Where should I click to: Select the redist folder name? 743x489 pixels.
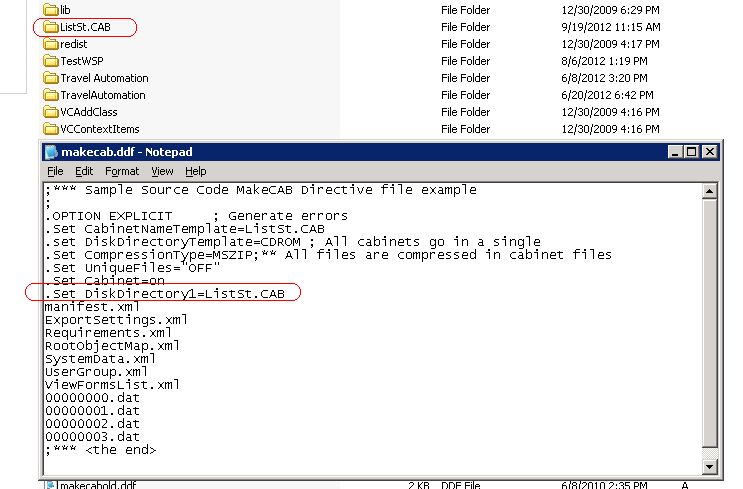[x=73, y=44]
